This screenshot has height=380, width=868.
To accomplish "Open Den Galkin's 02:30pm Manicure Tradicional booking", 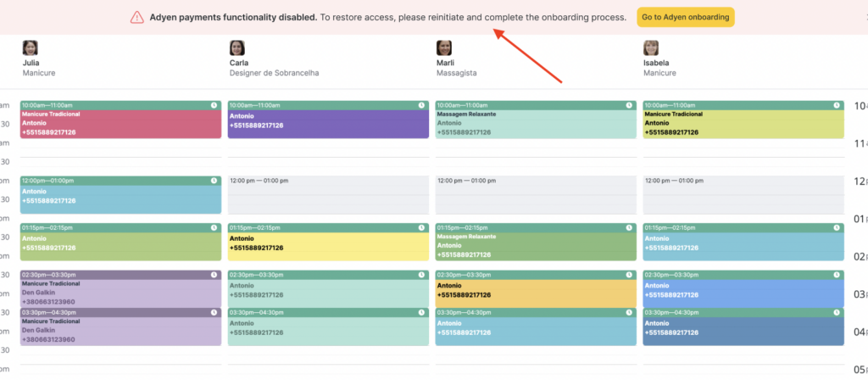I will [120, 293].
